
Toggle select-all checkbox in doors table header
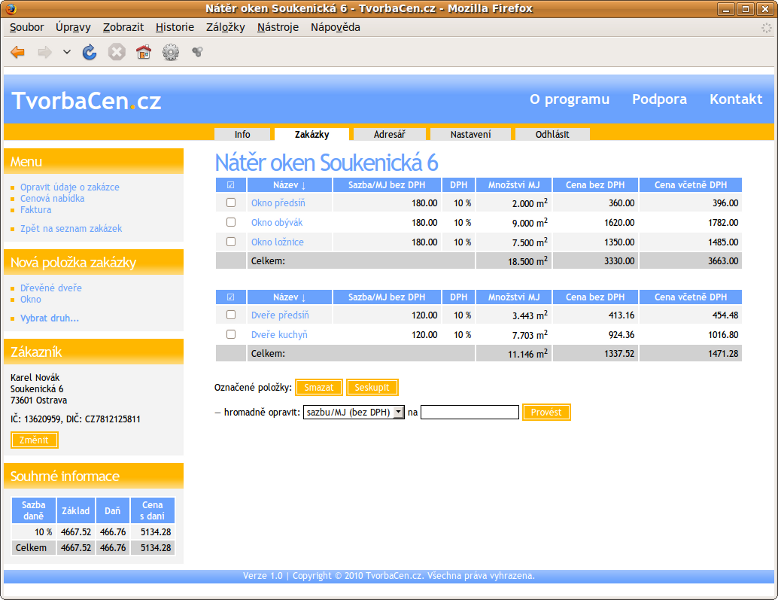click(230, 297)
